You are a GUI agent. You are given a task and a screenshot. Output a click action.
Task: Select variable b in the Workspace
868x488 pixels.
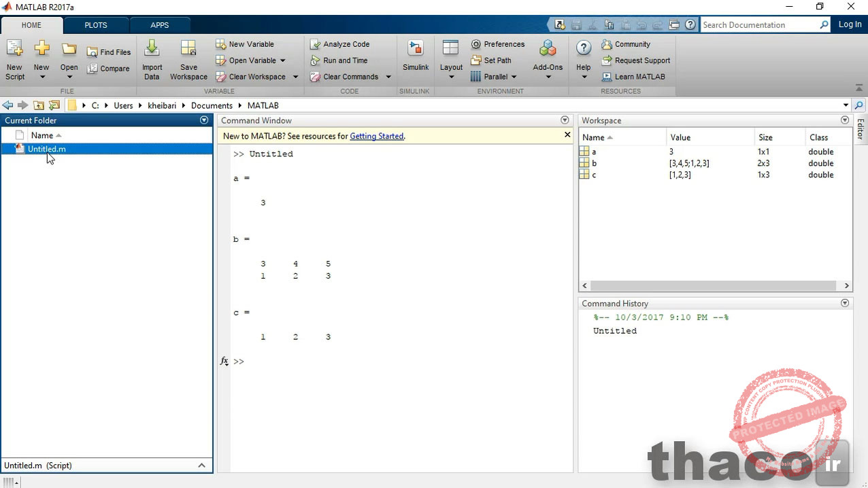594,163
